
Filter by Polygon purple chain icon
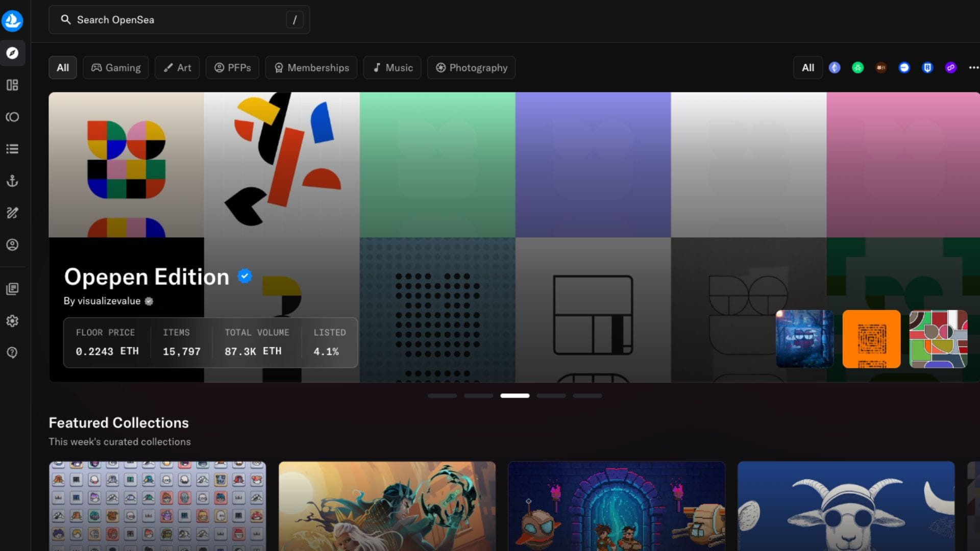click(x=950, y=68)
